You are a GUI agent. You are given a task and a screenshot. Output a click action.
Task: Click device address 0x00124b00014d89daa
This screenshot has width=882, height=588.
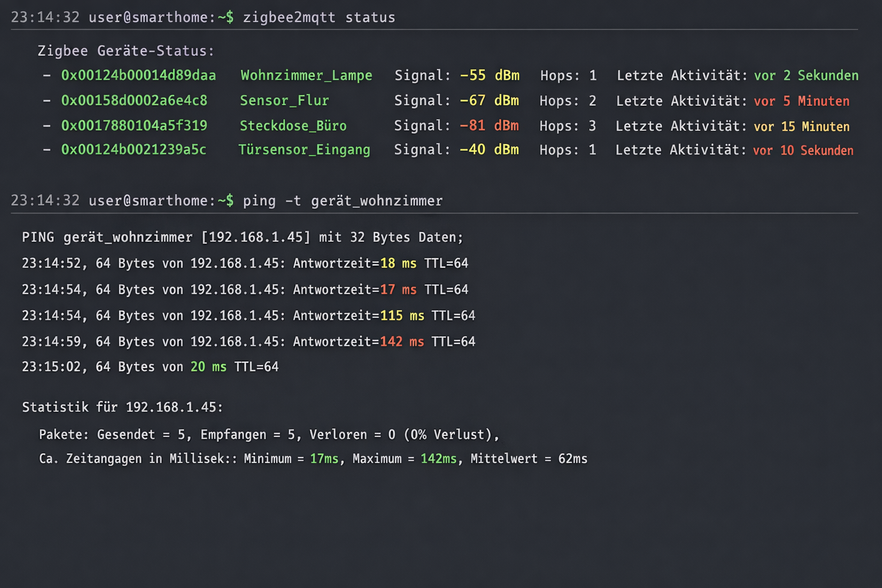click(138, 75)
